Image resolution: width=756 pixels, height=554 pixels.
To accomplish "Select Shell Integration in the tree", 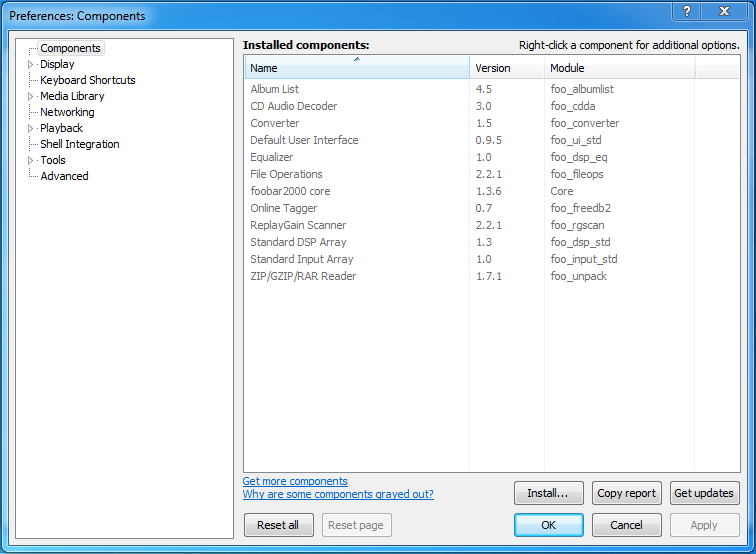I will coord(80,144).
